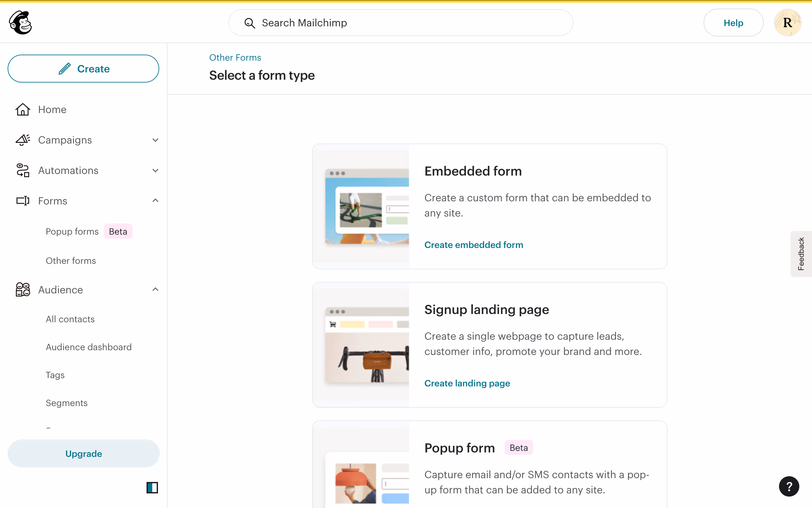Go to Home in sidebar
812x508 pixels.
click(x=52, y=109)
